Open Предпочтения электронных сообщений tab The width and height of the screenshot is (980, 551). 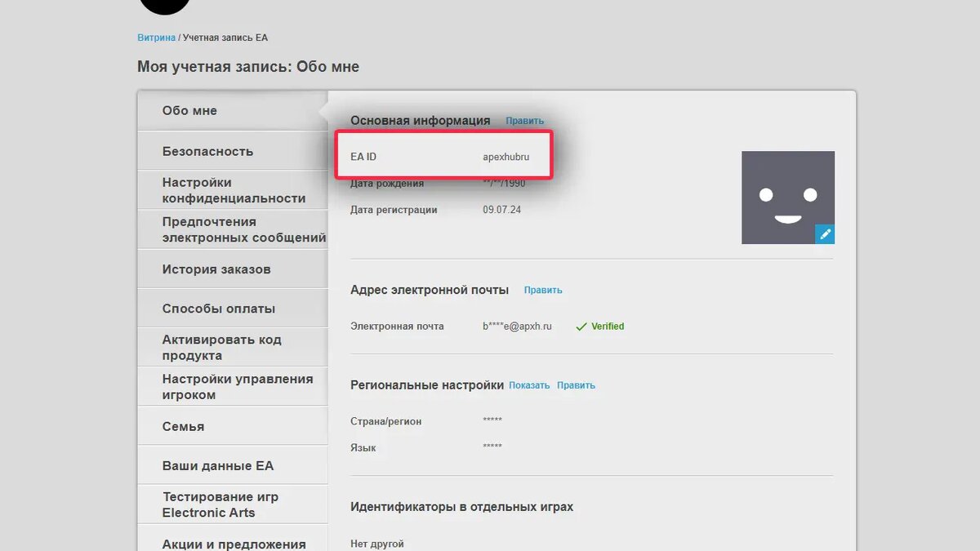[233, 229]
